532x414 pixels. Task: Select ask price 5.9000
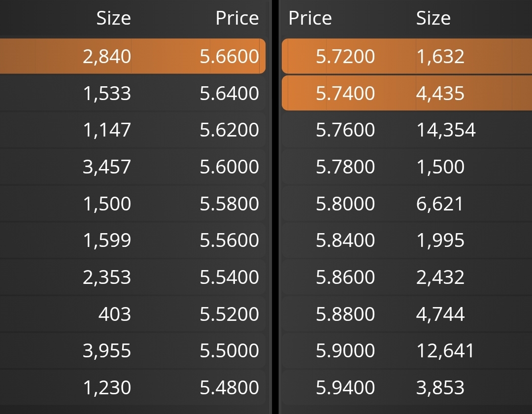[x=345, y=351]
